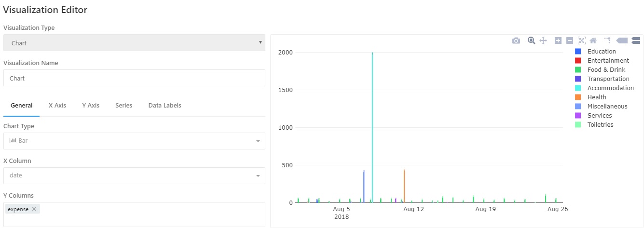Switch to the Data Labels tab
Viewport: 644px width, 229px height.
click(x=164, y=106)
